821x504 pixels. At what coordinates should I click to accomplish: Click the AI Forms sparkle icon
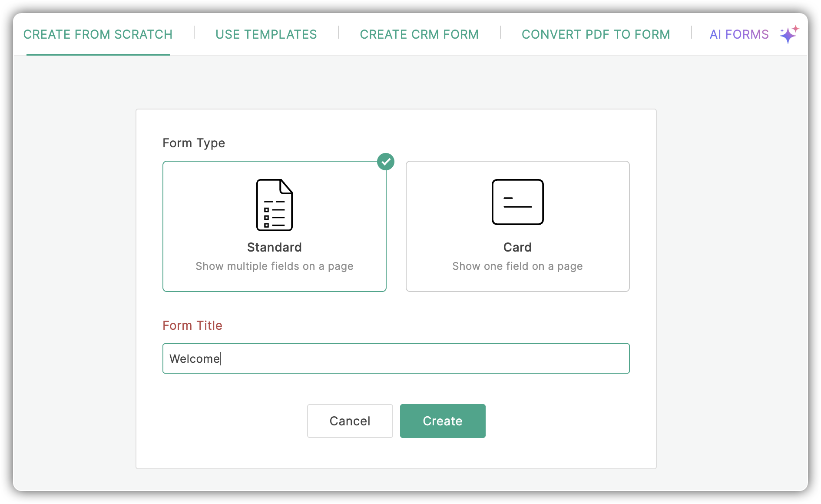789,34
